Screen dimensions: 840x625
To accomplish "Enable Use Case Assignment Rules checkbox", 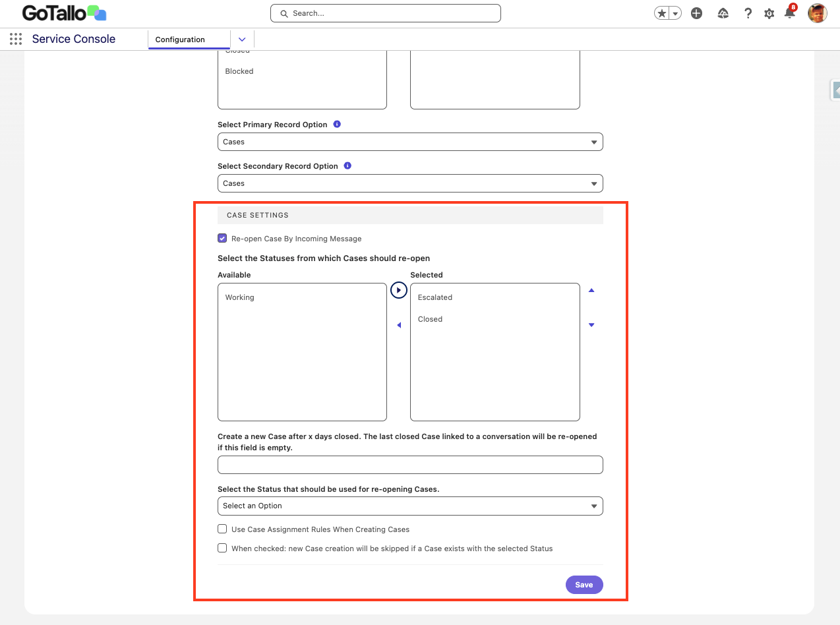I will pyautogui.click(x=222, y=529).
